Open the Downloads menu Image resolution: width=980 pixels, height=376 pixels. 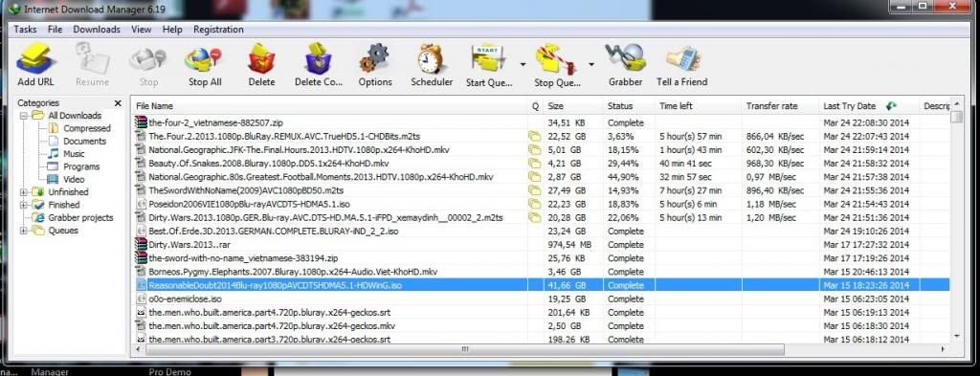tap(97, 30)
